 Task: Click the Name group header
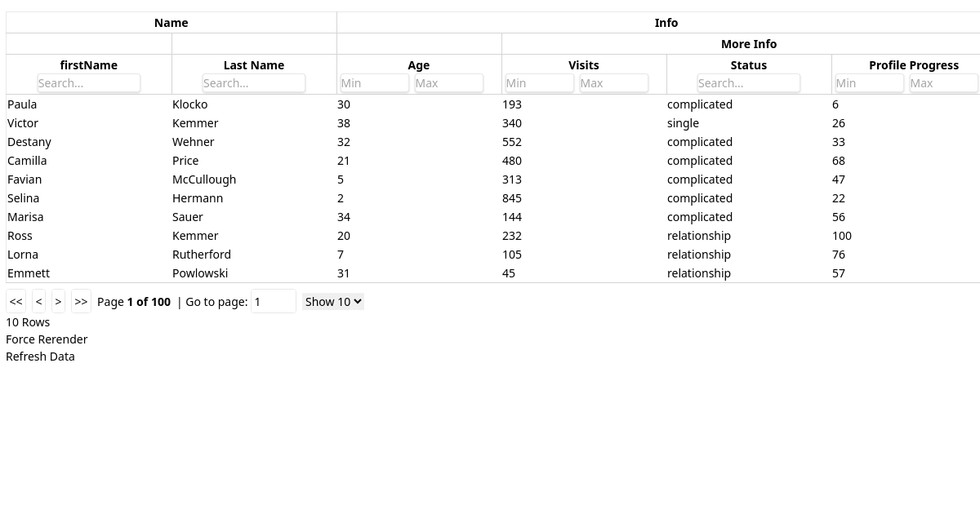point(171,22)
